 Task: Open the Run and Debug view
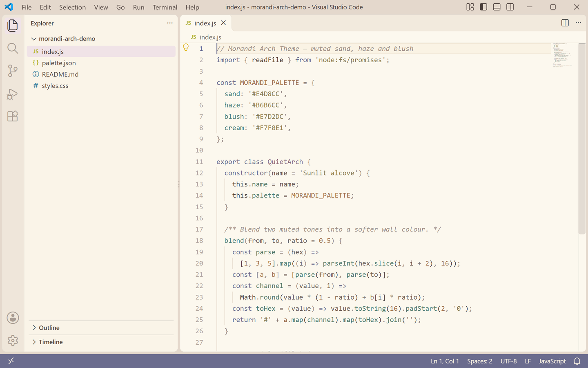(x=13, y=94)
